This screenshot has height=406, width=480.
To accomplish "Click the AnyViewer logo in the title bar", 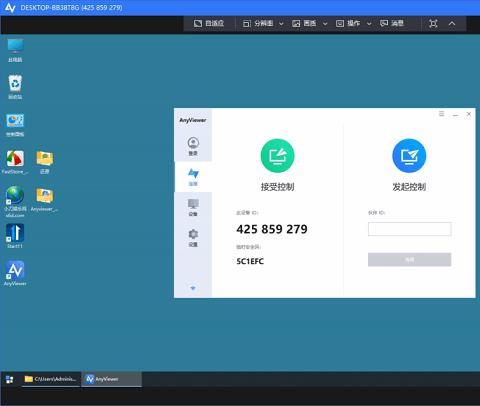I will click(x=10, y=7).
